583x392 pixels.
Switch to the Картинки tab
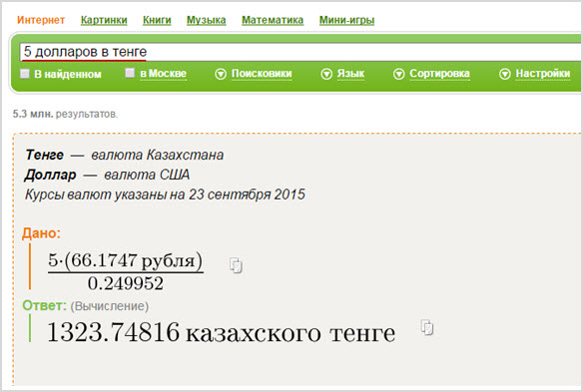(x=104, y=20)
